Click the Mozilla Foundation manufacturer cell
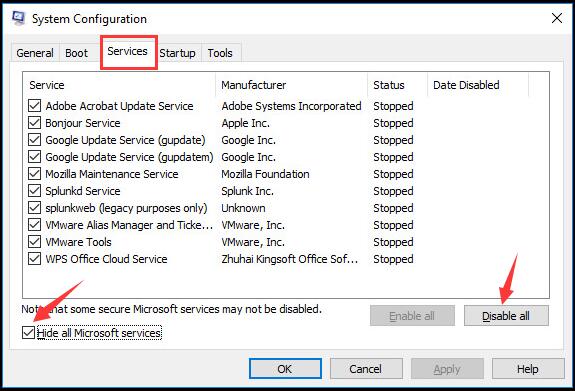The image size is (575, 391). (x=265, y=174)
